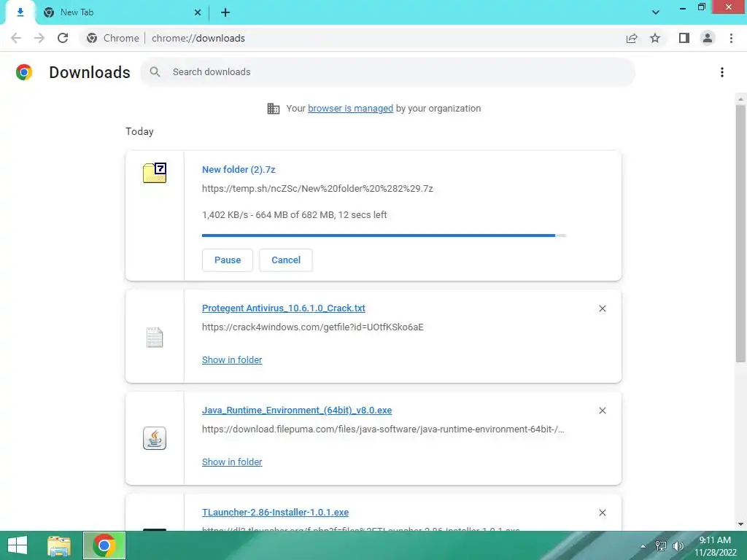Click the Chrome logo beside Downloads
Viewport: 747px width, 560px height.
pyautogui.click(x=24, y=72)
